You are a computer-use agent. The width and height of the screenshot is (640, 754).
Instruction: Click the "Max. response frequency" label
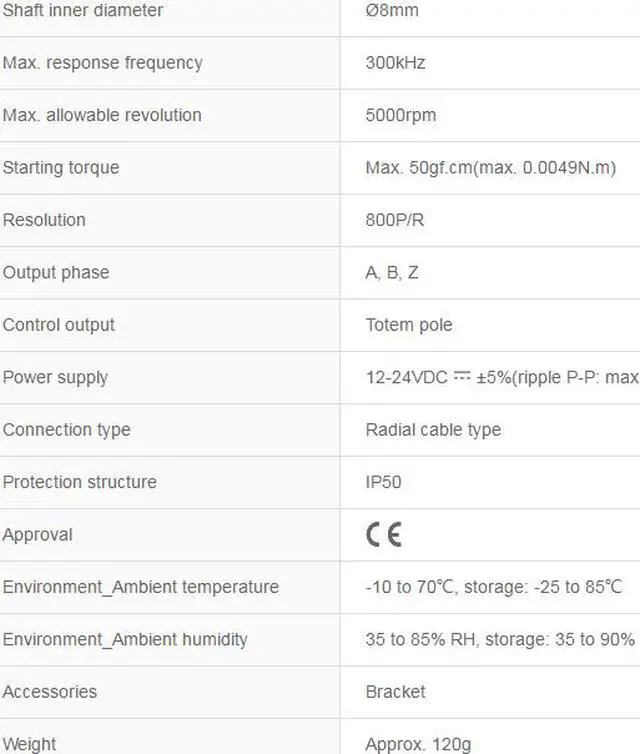(102, 63)
